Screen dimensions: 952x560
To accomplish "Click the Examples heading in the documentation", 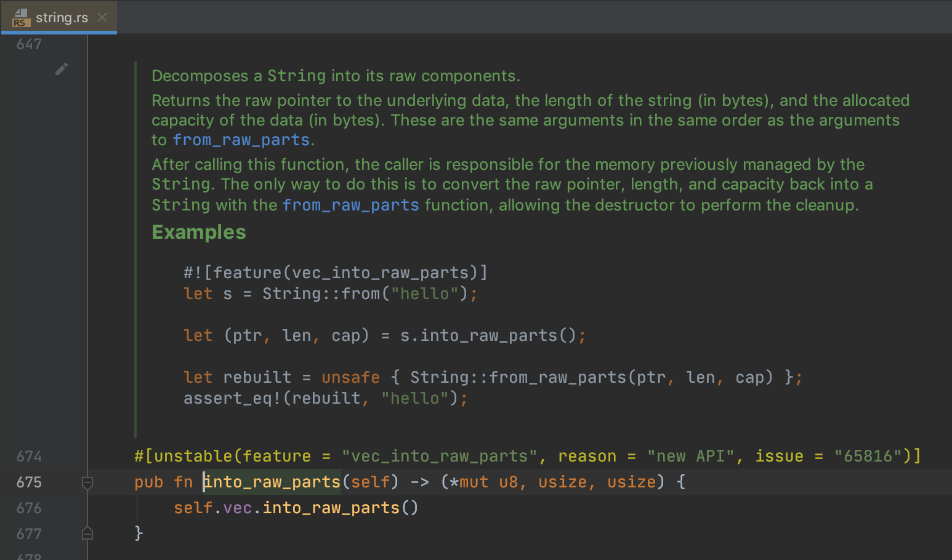I will [198, 232].
